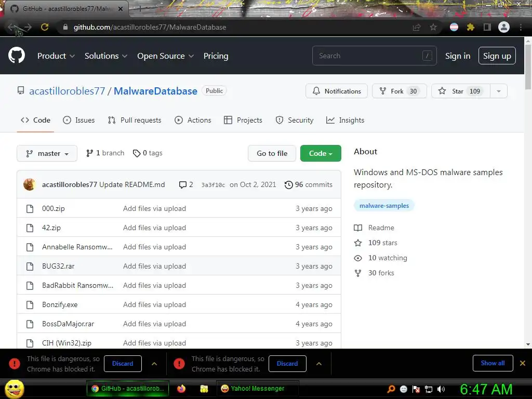This screenshot has width=532, height=399.
Task: Open the 1 branch link
Action: [105, 153]
